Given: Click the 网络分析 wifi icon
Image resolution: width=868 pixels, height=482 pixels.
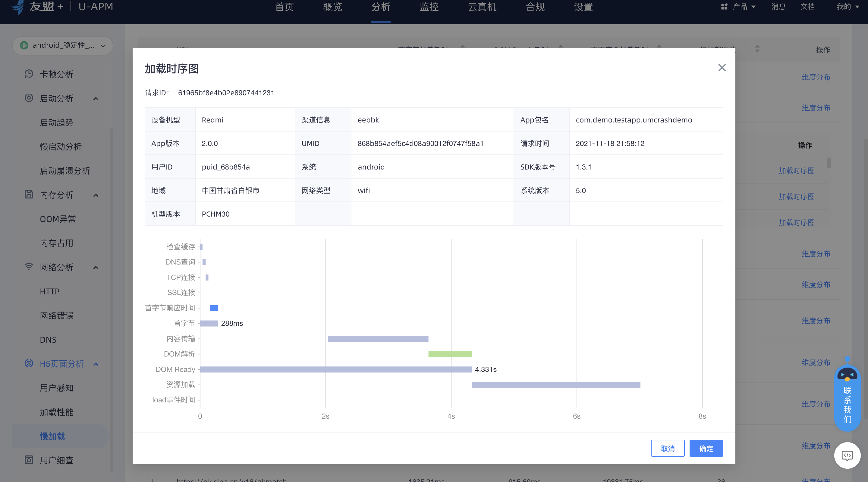Looking at the screenshot, I should pyautogui.click(x=29, y=267).
